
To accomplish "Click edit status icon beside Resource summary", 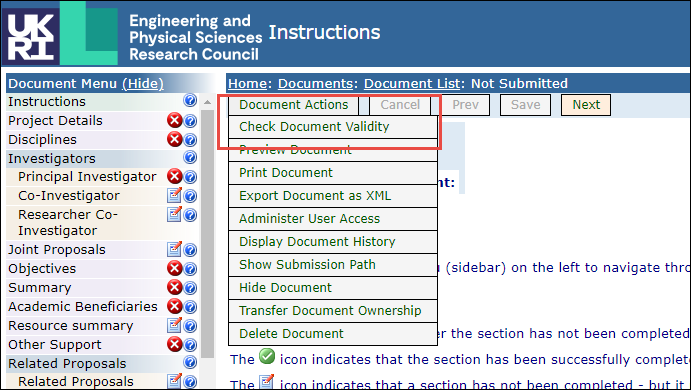I will click(175, 325).
